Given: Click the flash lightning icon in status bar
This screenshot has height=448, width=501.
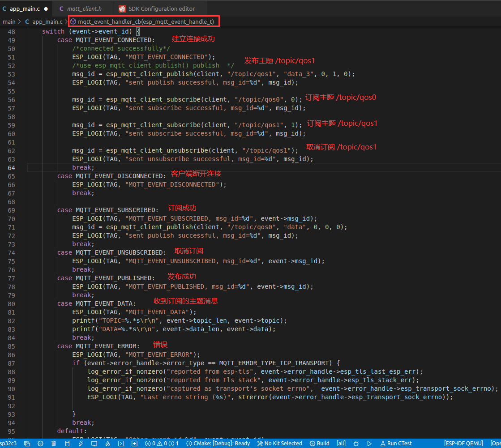Looking at the screenshot, I should coord(81,444).
